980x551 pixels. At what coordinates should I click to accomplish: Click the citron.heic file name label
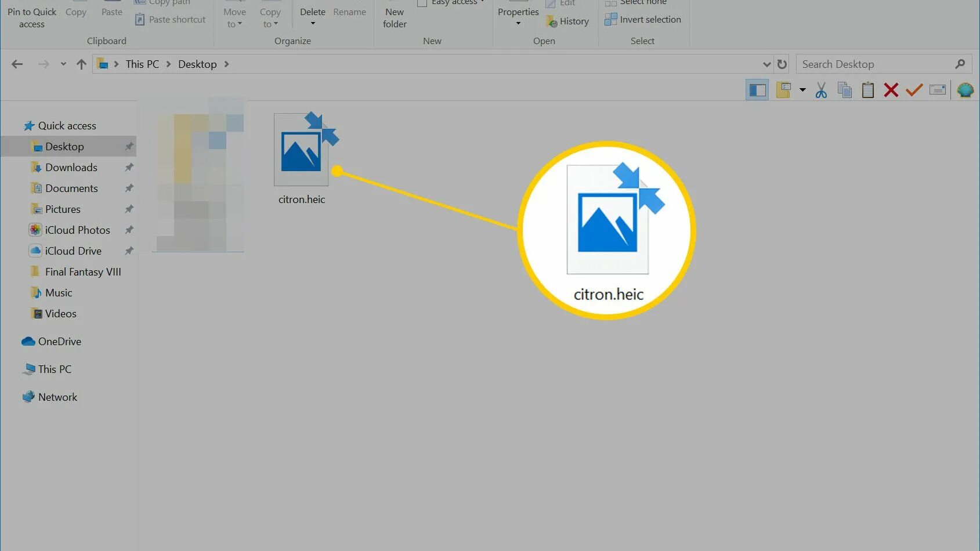pyautogui.click(x=302, y=200)
